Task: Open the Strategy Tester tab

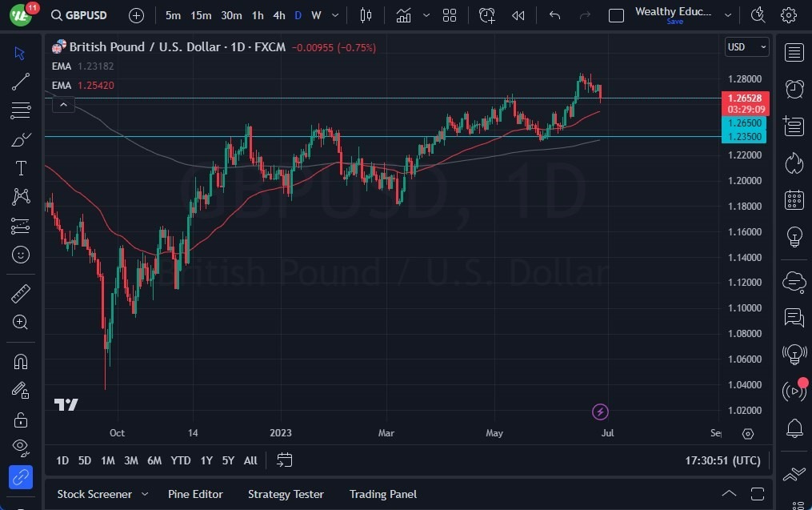Action: [x=286, y=494]
